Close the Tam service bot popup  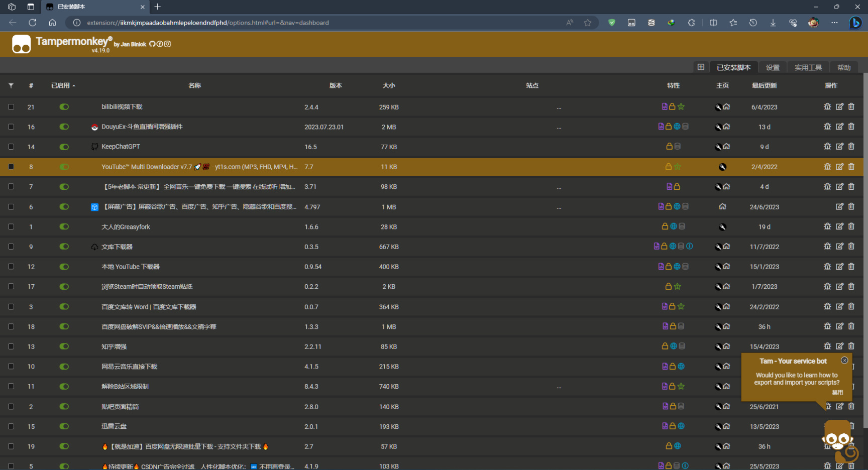[x=844, y=360]
